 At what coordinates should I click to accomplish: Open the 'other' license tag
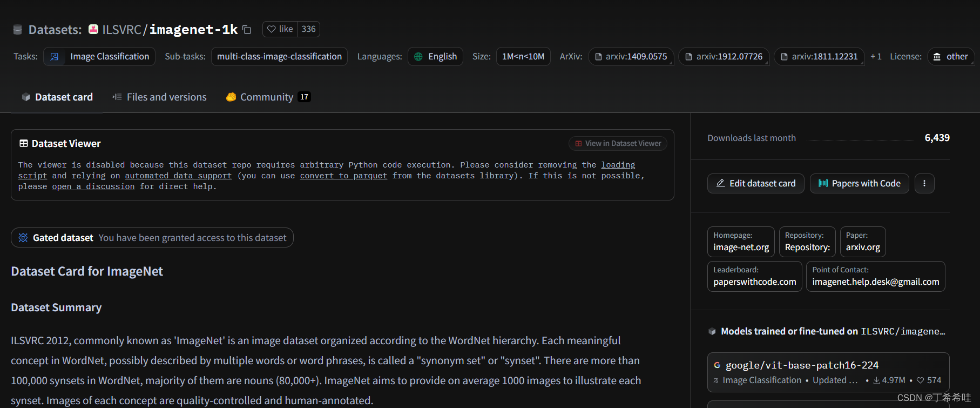[x=951, y=57]
